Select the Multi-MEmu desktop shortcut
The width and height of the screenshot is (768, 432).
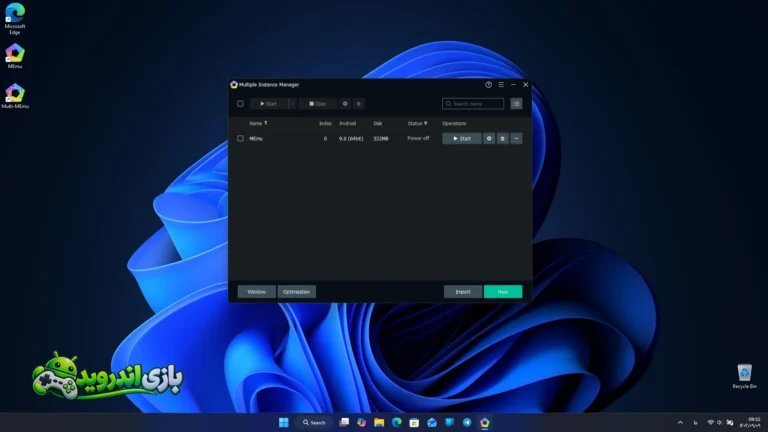15,96
